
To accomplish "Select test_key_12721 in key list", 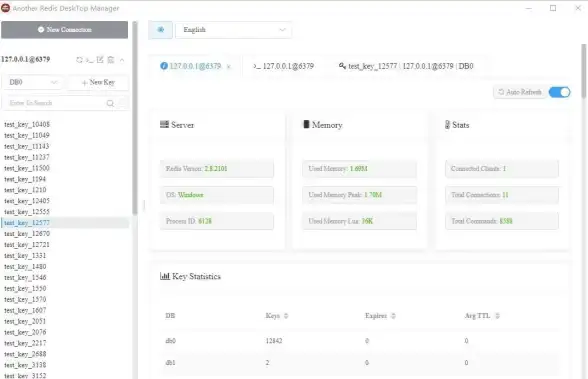I will pyautogui.click(x=27, y=244).
